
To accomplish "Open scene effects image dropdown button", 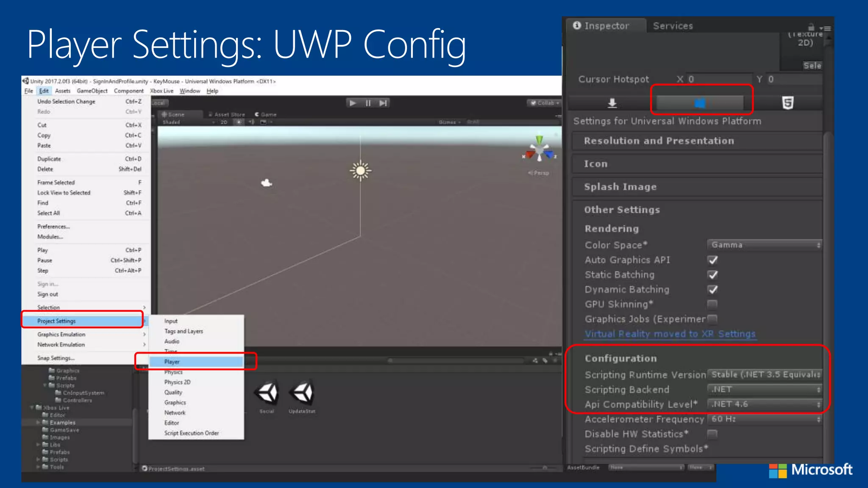I will click(x=265, y=122).
